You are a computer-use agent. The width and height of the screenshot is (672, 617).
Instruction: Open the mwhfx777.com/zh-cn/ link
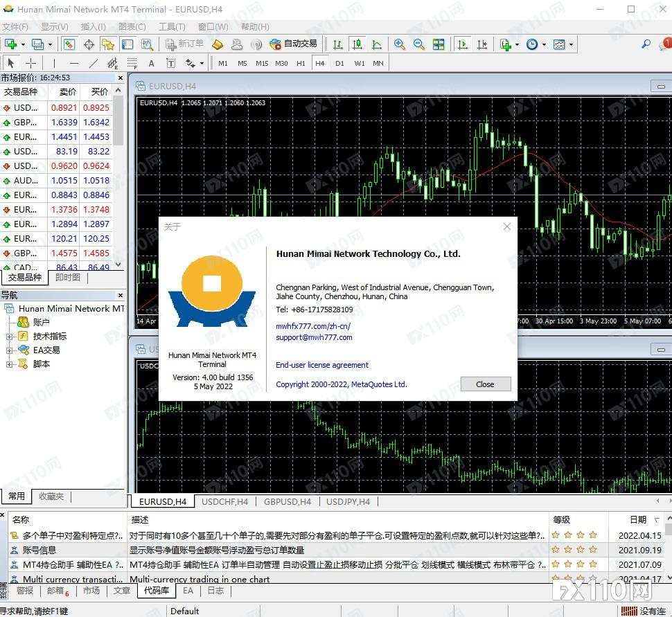[x=313, y=326]
